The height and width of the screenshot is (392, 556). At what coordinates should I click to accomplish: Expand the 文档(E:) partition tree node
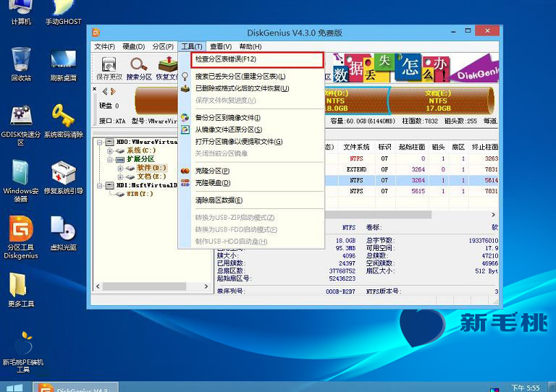coord(120,176)
